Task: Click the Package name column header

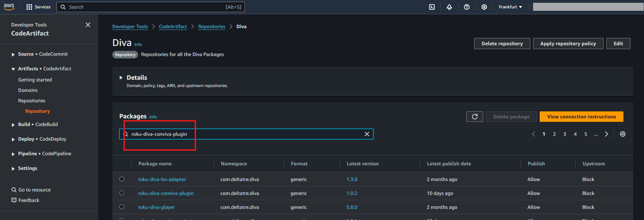Action: click(x=155, y=164)
